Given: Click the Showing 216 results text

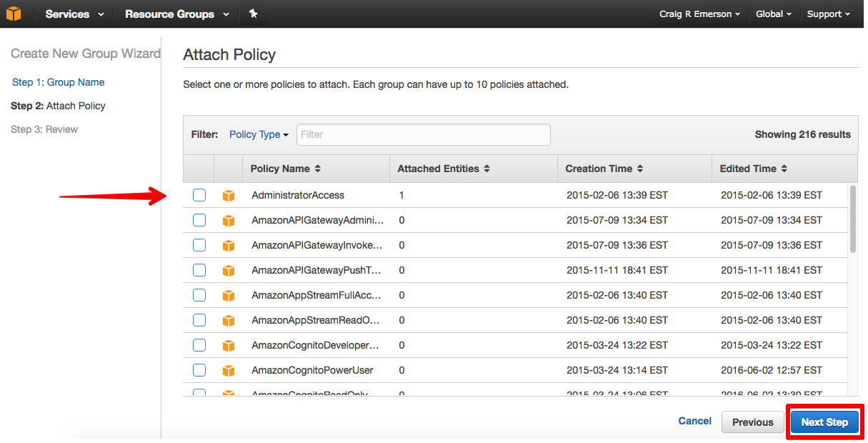Looking at the screenshot, I should 802,134.
